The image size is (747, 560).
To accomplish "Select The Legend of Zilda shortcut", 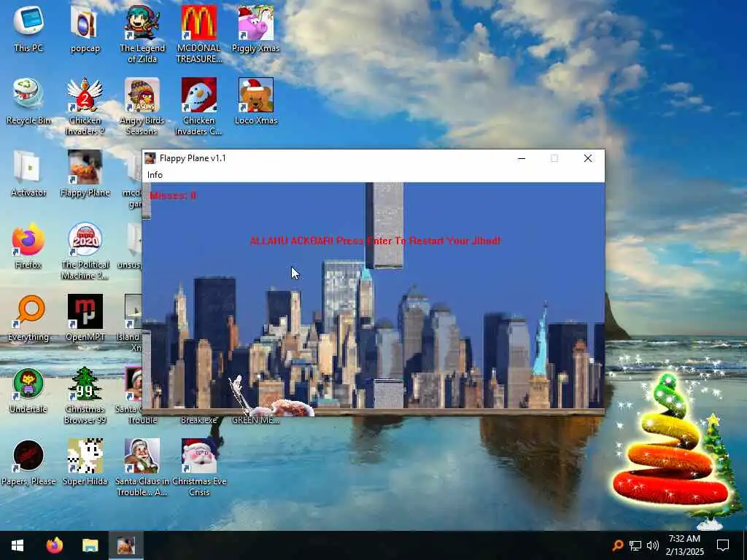I will point(142,34).
